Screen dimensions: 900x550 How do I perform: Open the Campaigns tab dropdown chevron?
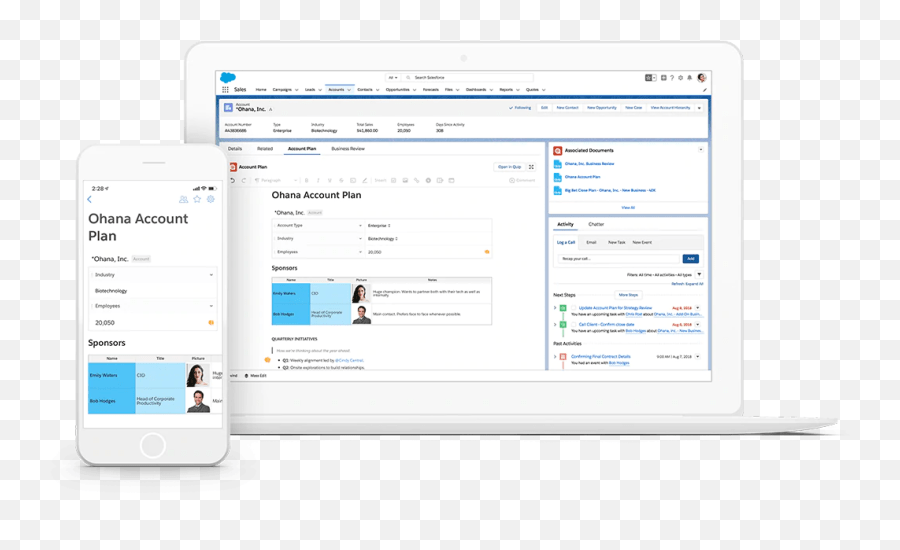tap(297, 90)
